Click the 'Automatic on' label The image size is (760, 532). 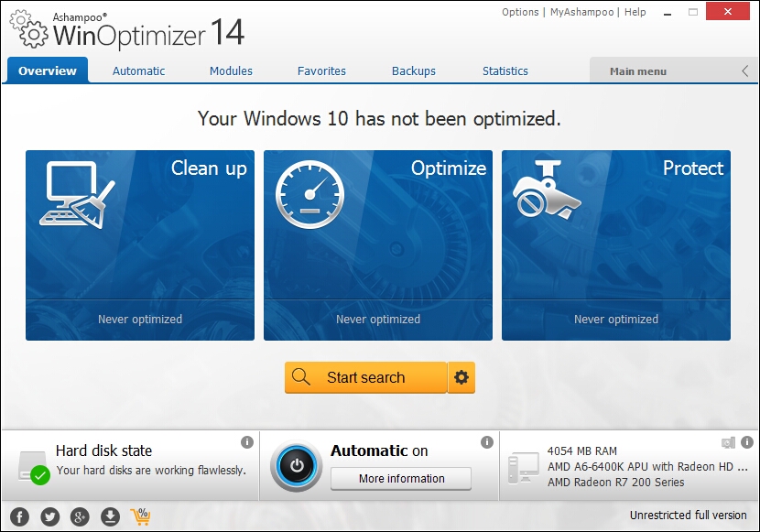click(379, 451)
